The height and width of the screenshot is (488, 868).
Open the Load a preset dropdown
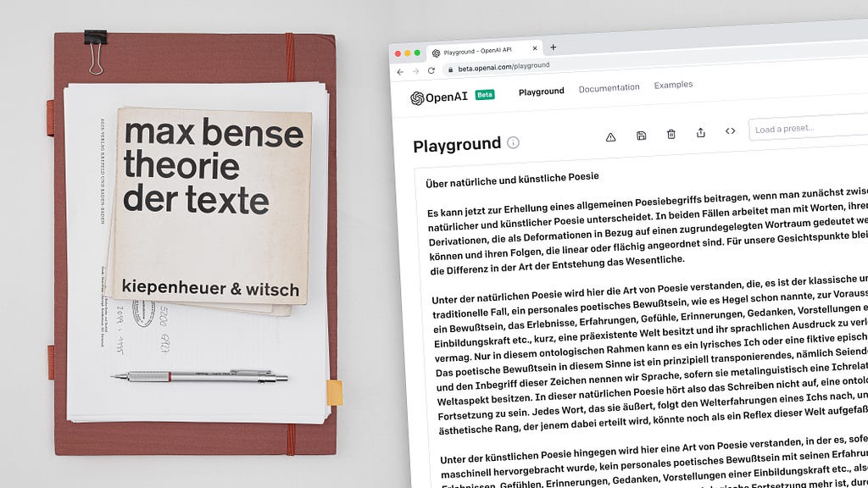pos(808,128)
